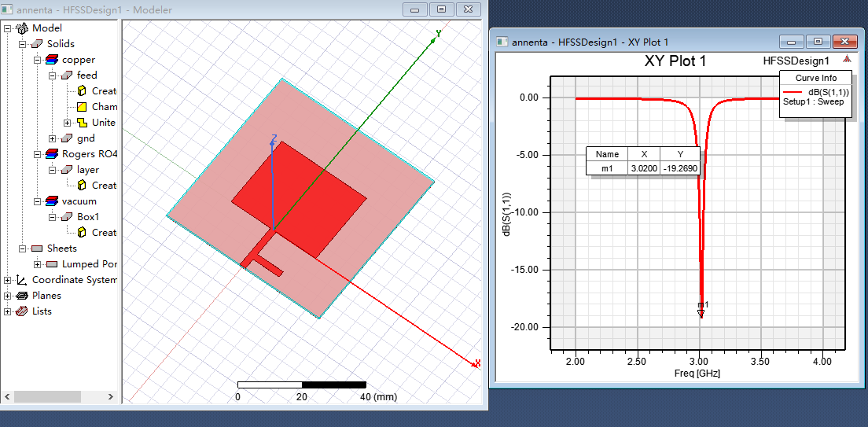Select the layer object under Rogers RO4
Screen dimensions: 868x427
[88, 170]
